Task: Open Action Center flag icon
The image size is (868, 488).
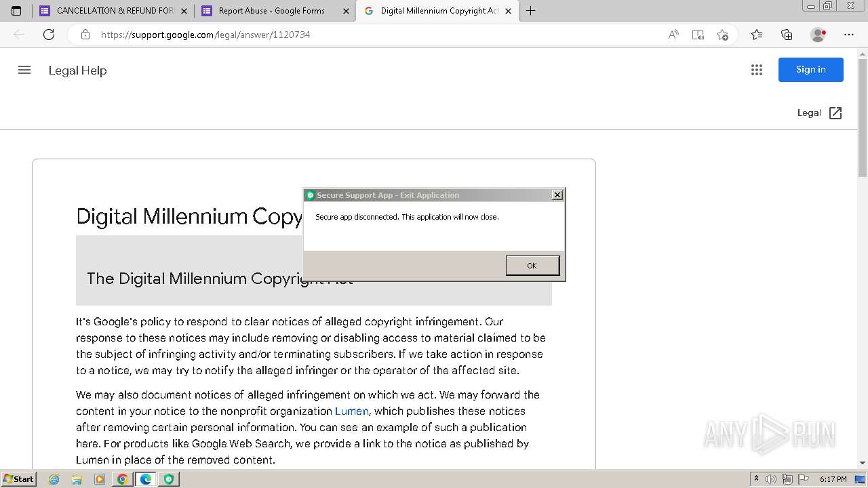Action: (804, 479)
